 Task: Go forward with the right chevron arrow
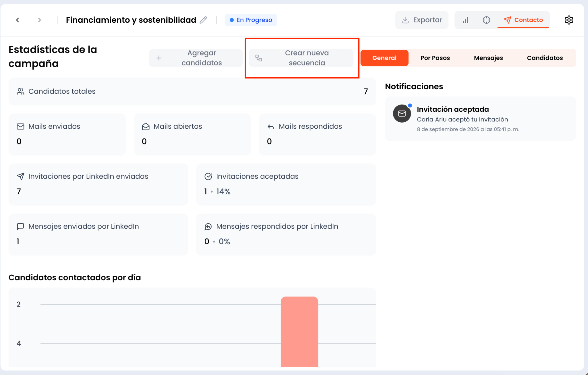(x=39, y=20)
